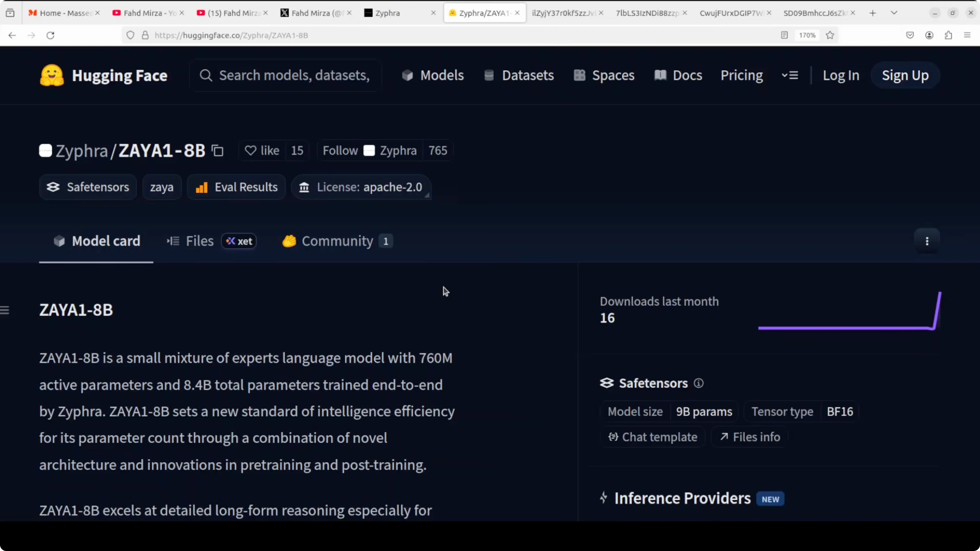Switch to the Zyphra browser tab
Viewport: 980px width, 551px height.
click(396, 13)
